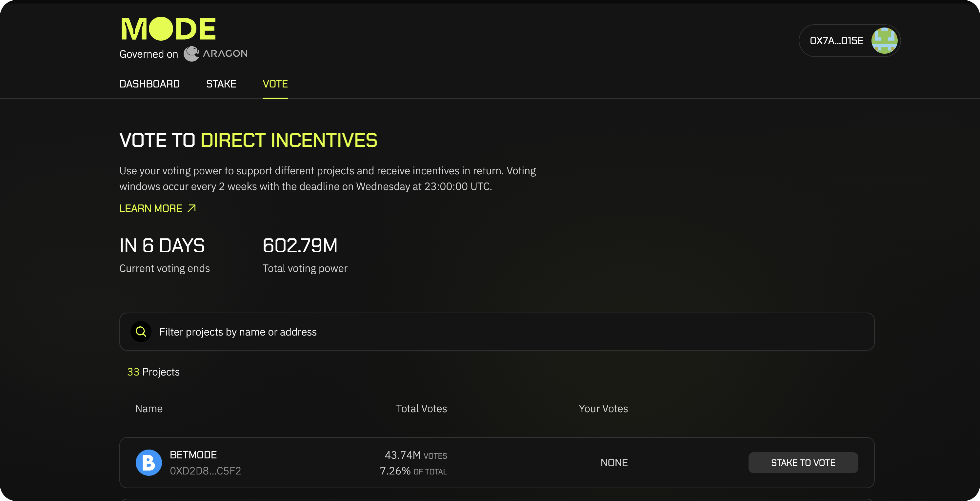This screenshot has height=501, width=980.
Task: Click the MODE logo
Action: pos(168,29)
